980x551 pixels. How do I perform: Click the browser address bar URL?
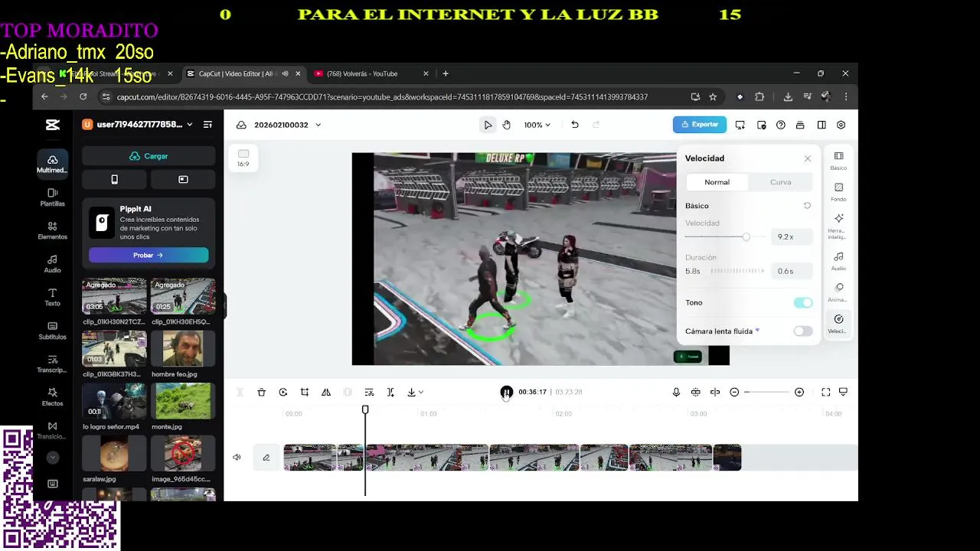(x=383, y=97)
